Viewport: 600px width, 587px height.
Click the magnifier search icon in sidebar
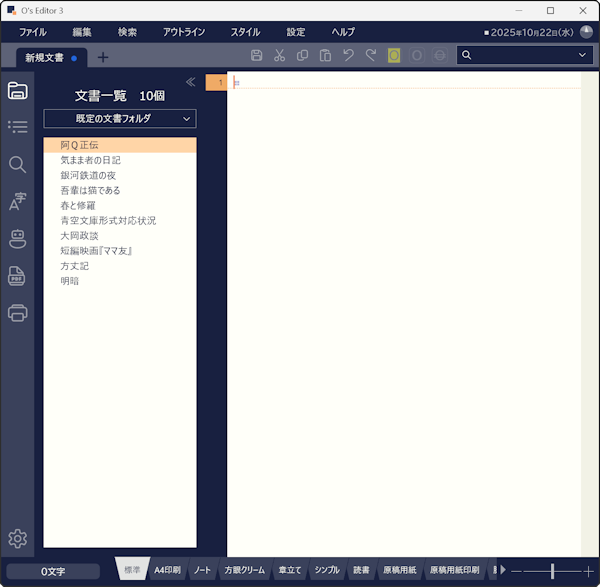point(17,165)
